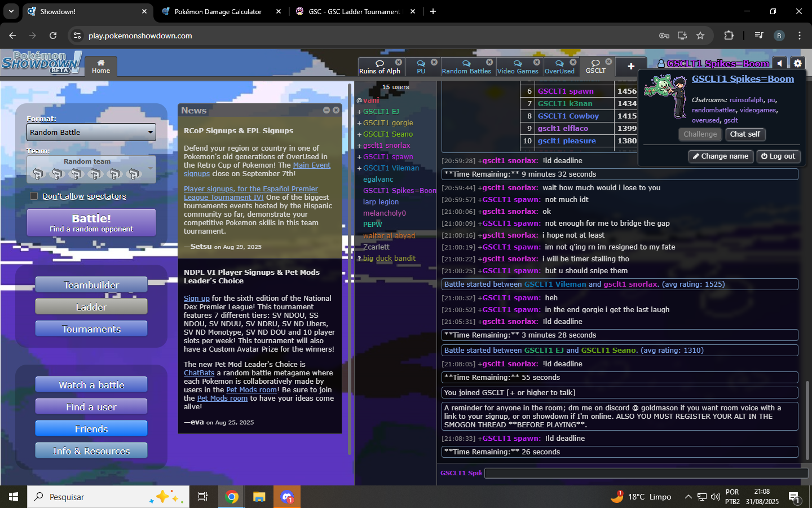Open GSCLT1 Spikes=Boom profile name link
This screenshot has width=812, height=508.
click(x=743, y=79)
